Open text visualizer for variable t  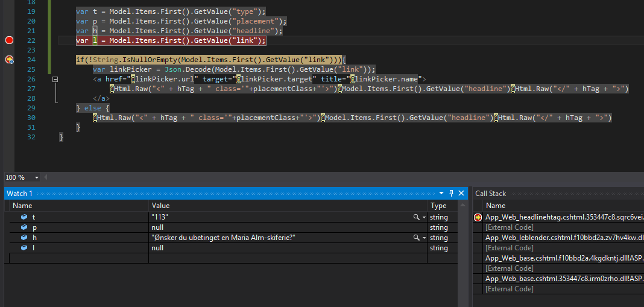[417, 217]
